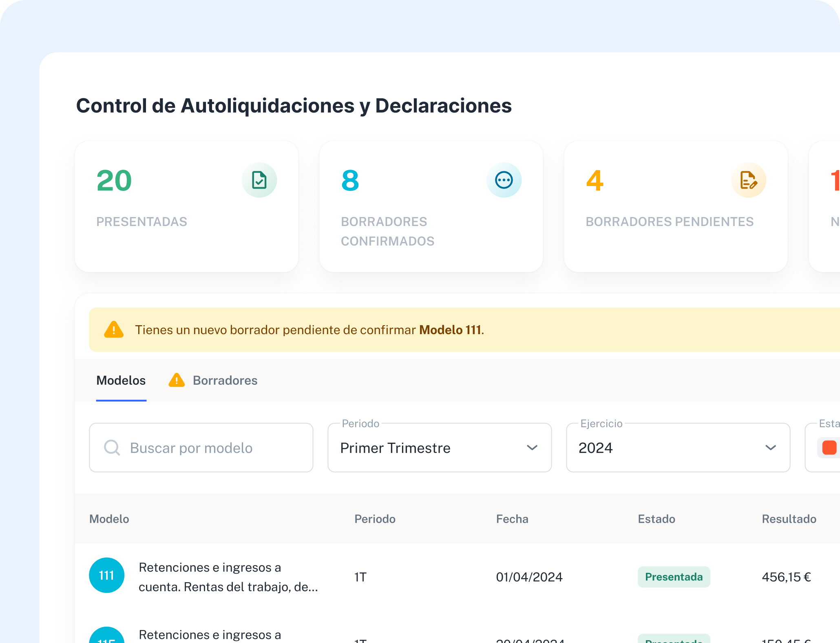The height and width of the screenshot is (643, 840).
Task: Click the warning triangle in the yellow alert banner
Action: (114, 330)
